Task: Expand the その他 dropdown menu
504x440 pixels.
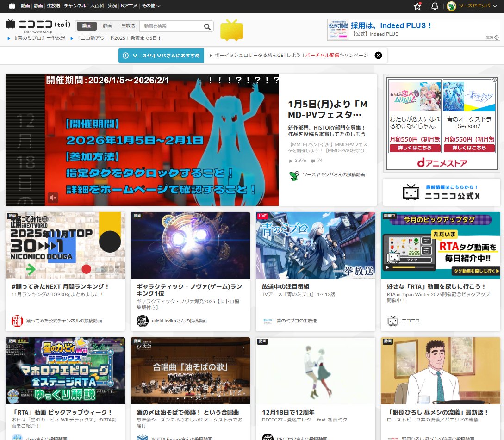Action: (151, 6)
